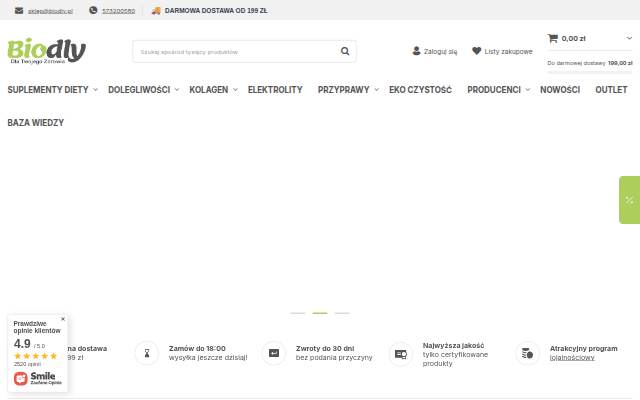Click the delivery truck icon
Screen dimensions: 640x400
click(x=156, y=11)
